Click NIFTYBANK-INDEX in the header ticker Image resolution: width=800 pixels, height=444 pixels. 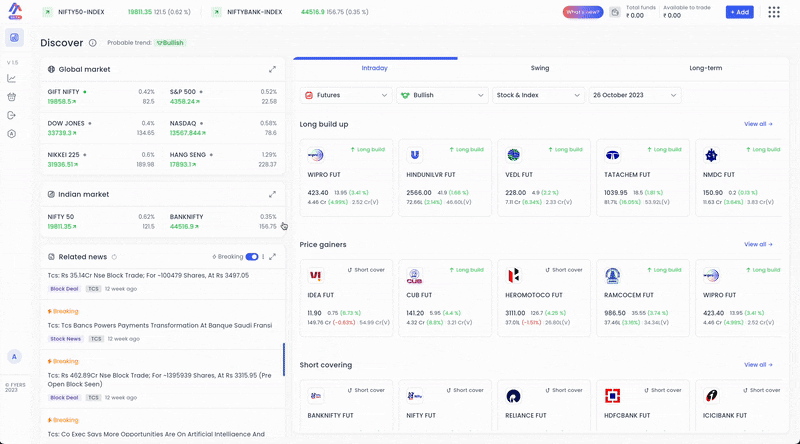click(x=255, y=12)
